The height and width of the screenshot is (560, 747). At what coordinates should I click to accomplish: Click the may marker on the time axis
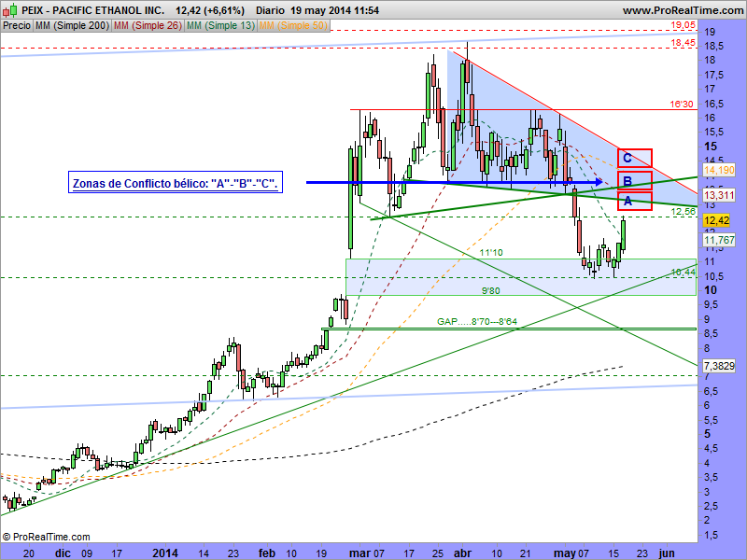coord(565,553)
